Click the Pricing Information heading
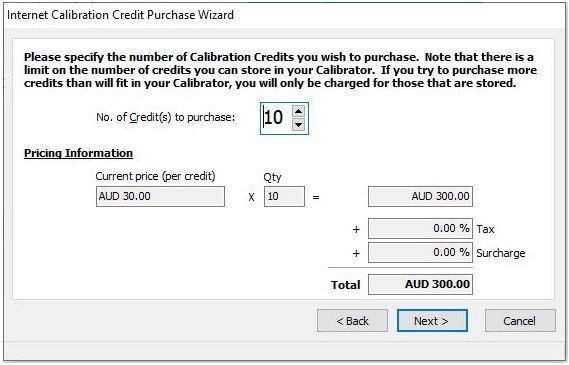569x365 pixels. pos(78,153)
